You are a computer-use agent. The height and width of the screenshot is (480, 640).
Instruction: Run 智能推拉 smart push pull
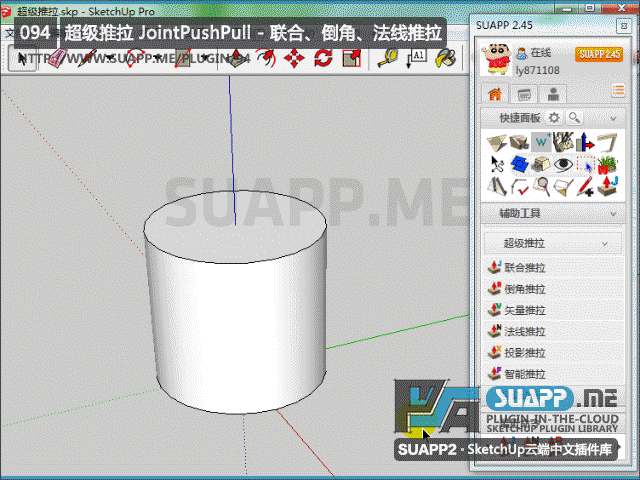pos(553,373)
